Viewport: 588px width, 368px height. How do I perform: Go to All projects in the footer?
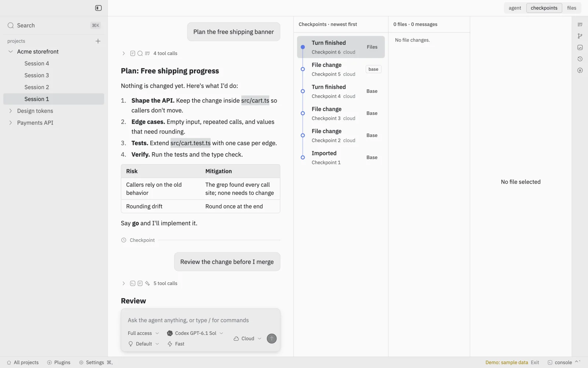[22, 362]
